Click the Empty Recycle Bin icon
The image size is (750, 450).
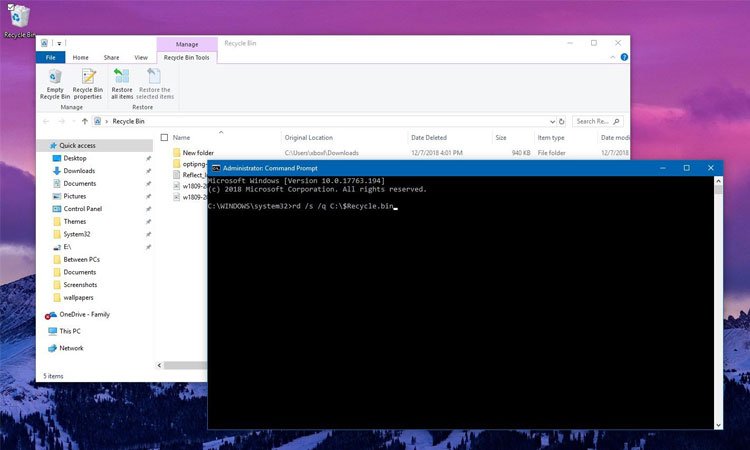pyautogui.click(x=54, y=78)
